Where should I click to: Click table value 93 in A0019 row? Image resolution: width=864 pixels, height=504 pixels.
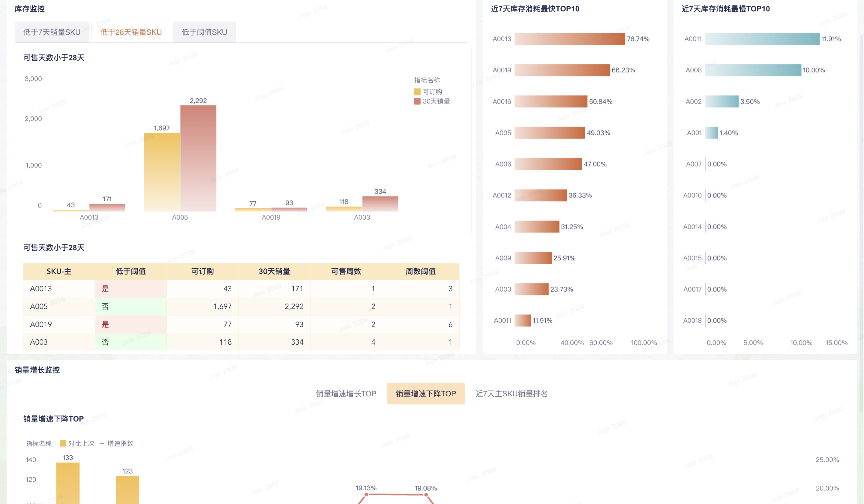299,324
